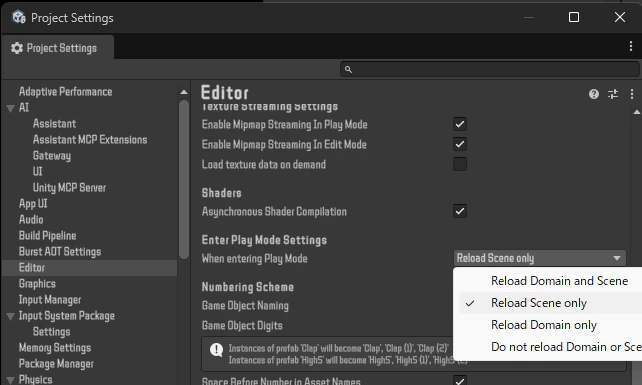The height and width of the screenshot is (385, 642).
Task: Select Package Manager settings category
Action: click(x=57, y=364)
